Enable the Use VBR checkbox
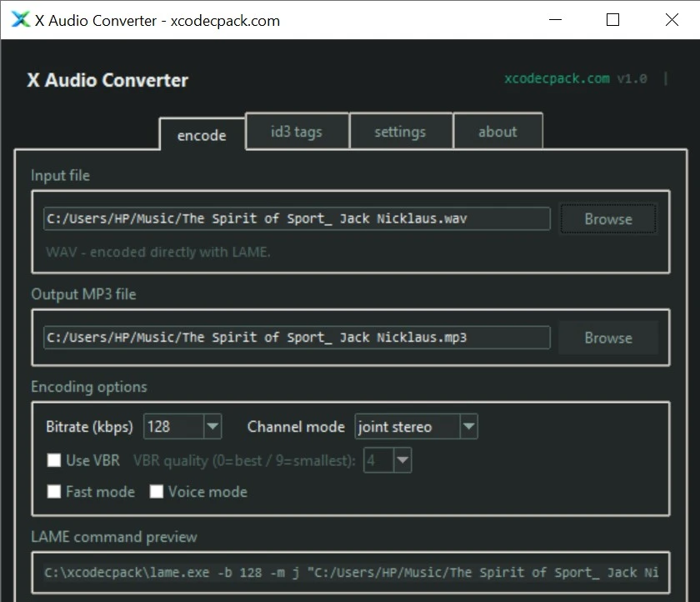The image size is (700, 602). point(54,460)
